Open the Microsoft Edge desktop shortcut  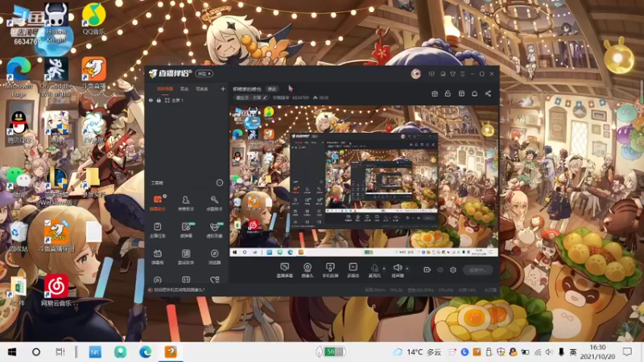coord(19,76)
